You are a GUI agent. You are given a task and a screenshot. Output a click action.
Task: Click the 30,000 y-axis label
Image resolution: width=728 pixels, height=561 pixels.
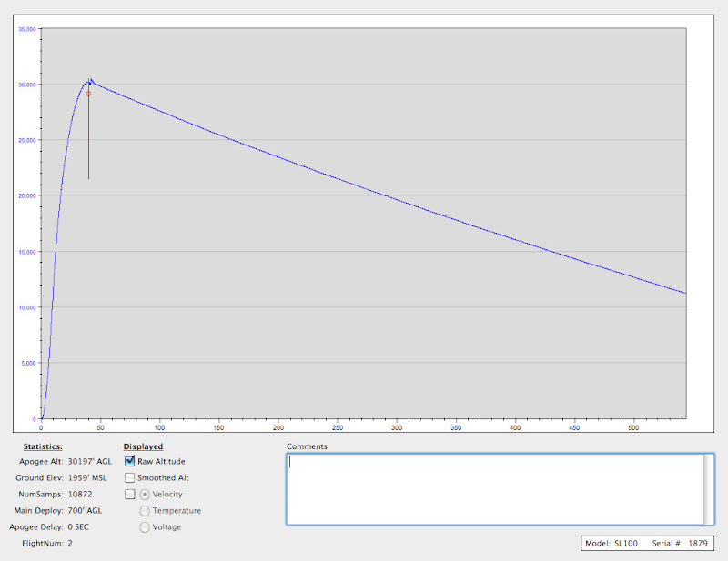pos(27,85)
